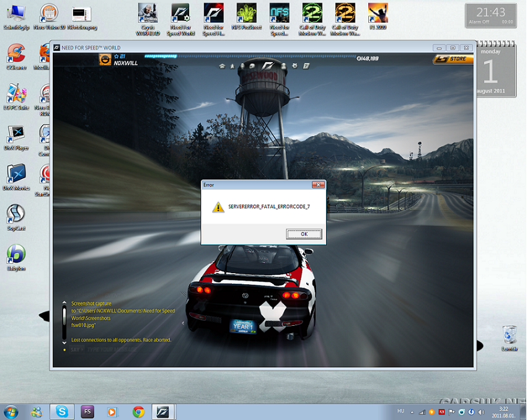Show hidden tray icons arrow
This screenshot has height=420, width=527.
coord(412,412)
